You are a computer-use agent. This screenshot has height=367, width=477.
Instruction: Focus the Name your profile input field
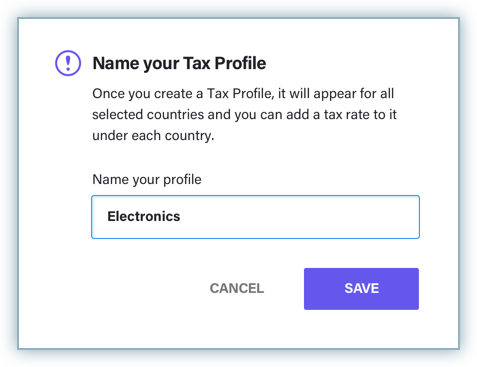[255, 217]
